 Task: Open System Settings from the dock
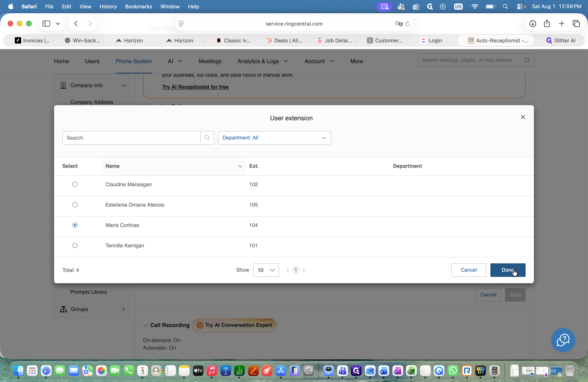pos(308,371)
